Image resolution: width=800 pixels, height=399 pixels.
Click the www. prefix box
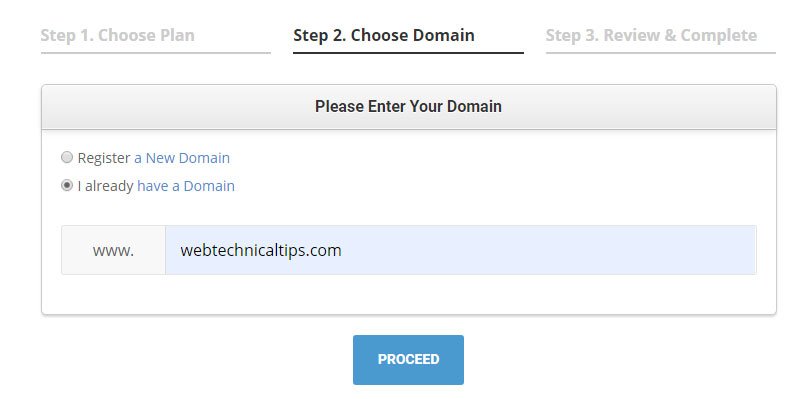point(113,250)
